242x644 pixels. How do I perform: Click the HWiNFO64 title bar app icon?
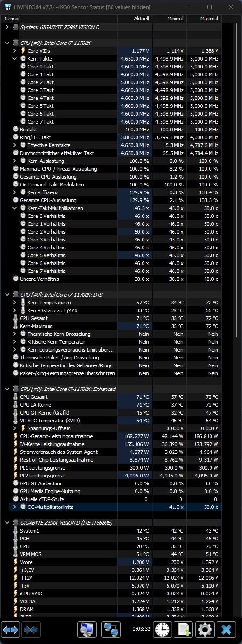(x=8, y=7)
